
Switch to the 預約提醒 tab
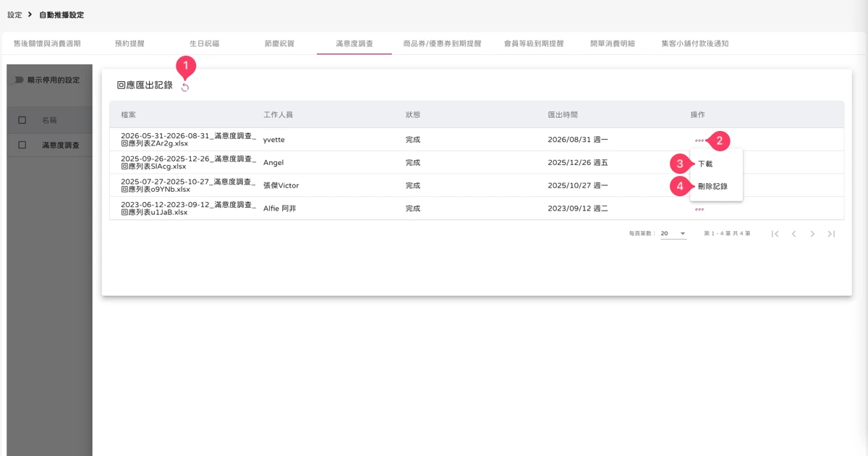(129, 43)
